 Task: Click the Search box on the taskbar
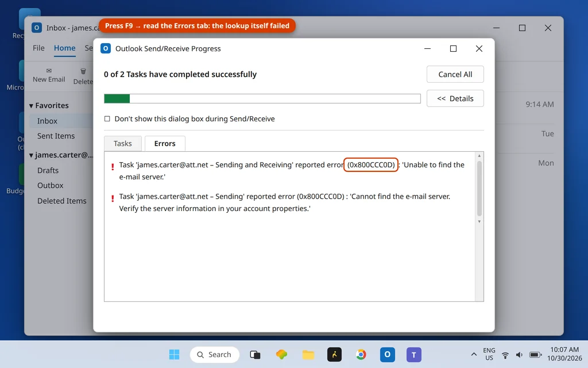(x=215, y=354)
